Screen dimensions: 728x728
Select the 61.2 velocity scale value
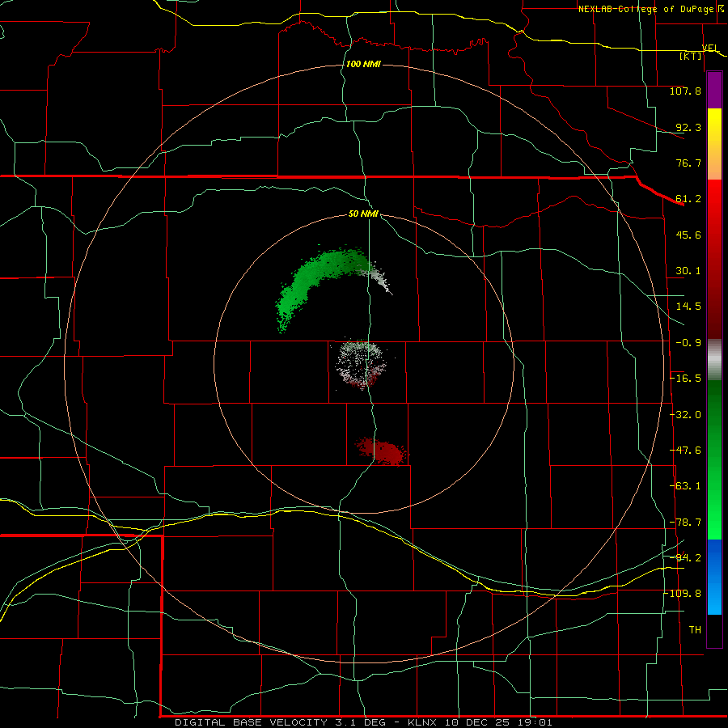coord(688,199)
